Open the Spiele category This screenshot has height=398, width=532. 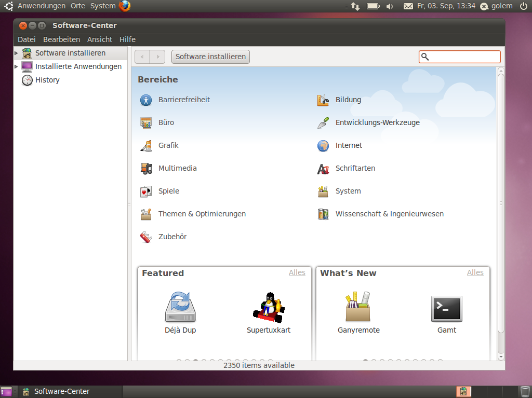tap(169, 191)
